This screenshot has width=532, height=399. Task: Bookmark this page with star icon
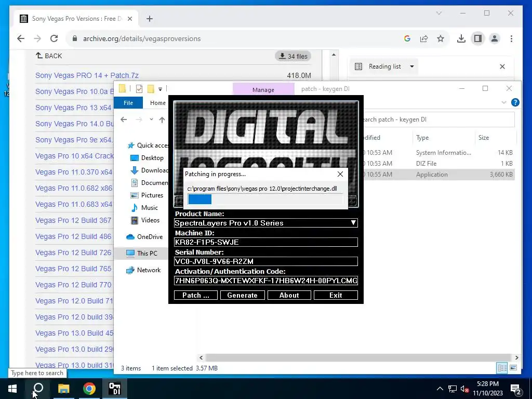point(441,38)
